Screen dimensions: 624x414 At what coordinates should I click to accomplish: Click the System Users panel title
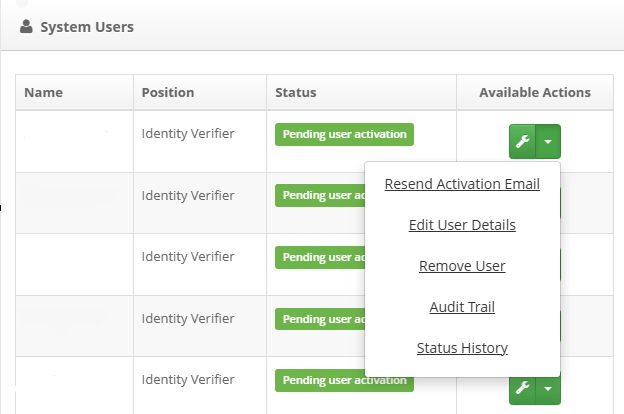point(86,27)
